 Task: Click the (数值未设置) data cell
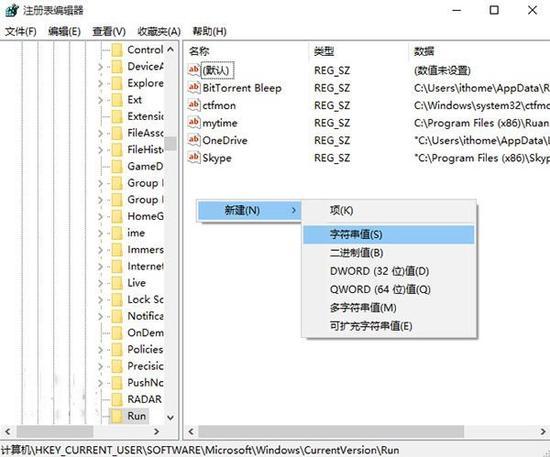442,70
